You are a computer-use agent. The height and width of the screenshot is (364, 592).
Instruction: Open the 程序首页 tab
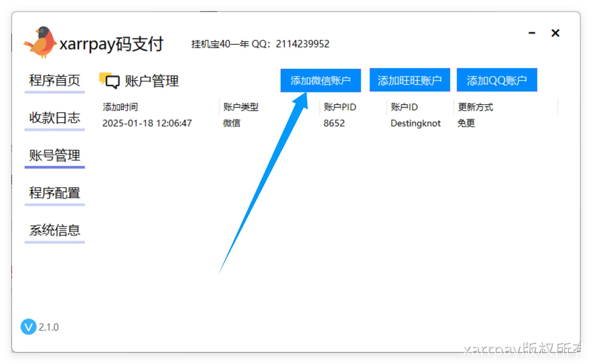pyautogui.click(x=55, y=81)
